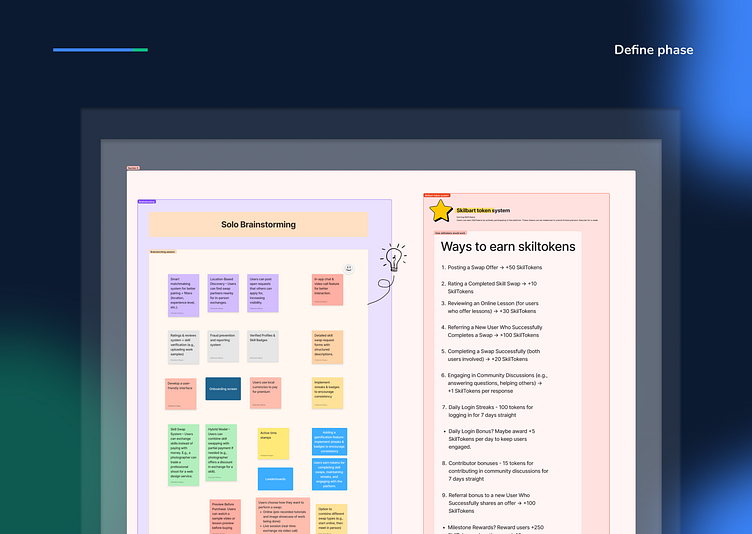Click the yellow star icon

click(441, 211)
